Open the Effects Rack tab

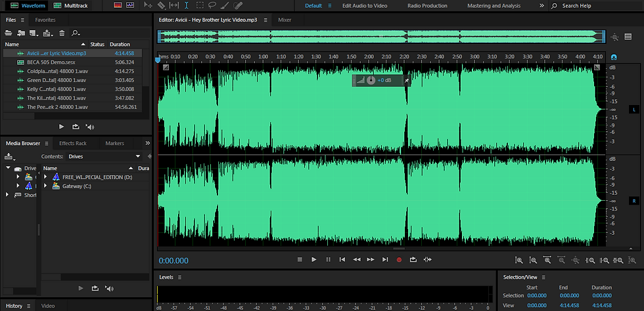pos(72,143)
